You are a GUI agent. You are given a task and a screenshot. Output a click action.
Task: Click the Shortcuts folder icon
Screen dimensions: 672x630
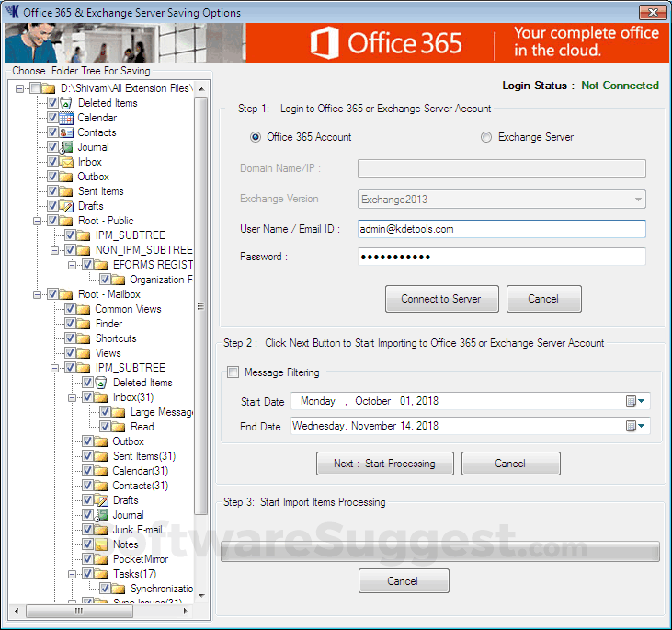click(x=83, y=338)
